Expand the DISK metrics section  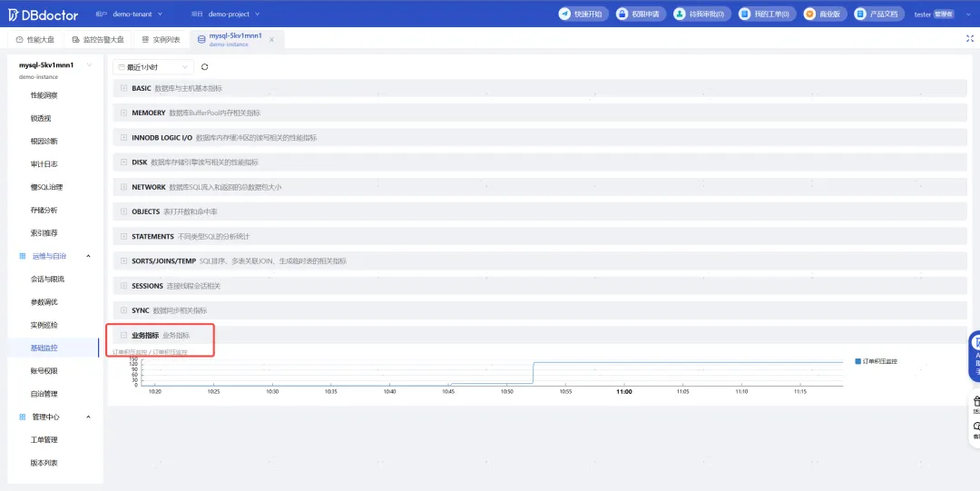coord(123,162)
